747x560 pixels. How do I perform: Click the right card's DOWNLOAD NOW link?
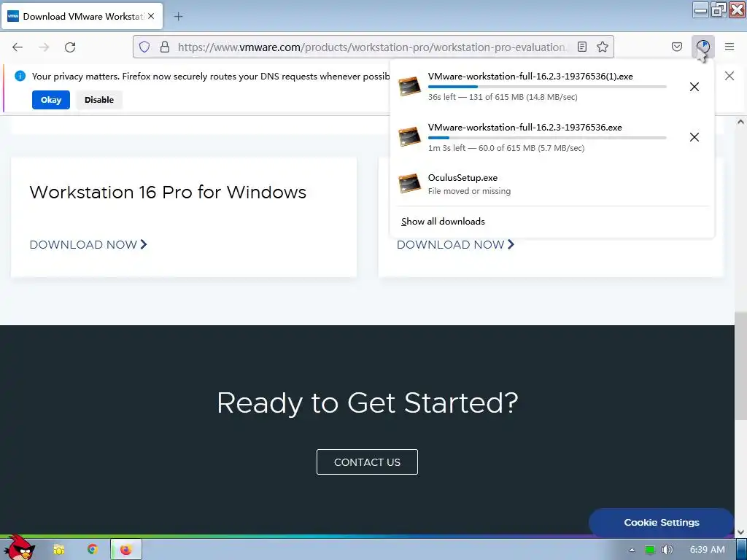point(455,245)
